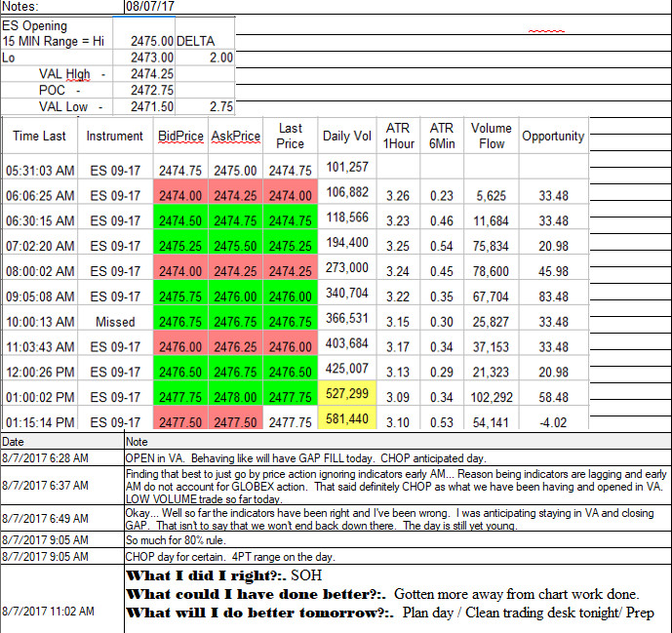This screenshot has width=672, height=633.
Task: Click the BidPrice column header
Action: 180,136
